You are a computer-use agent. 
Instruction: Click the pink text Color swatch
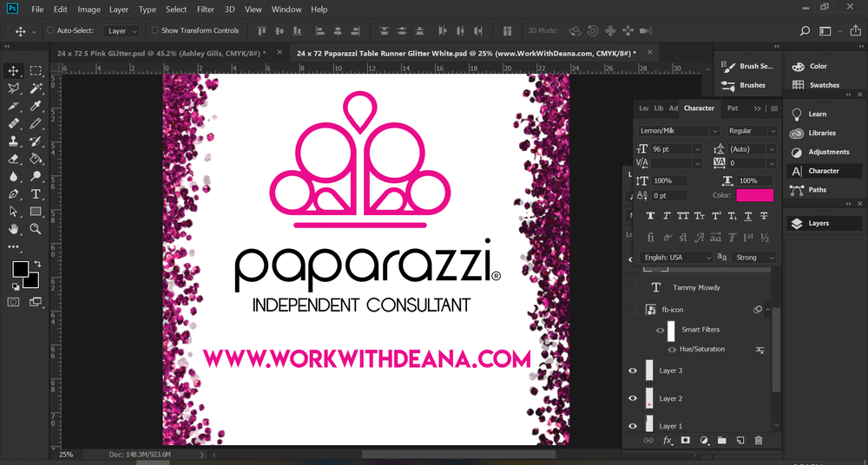point(754,195)
